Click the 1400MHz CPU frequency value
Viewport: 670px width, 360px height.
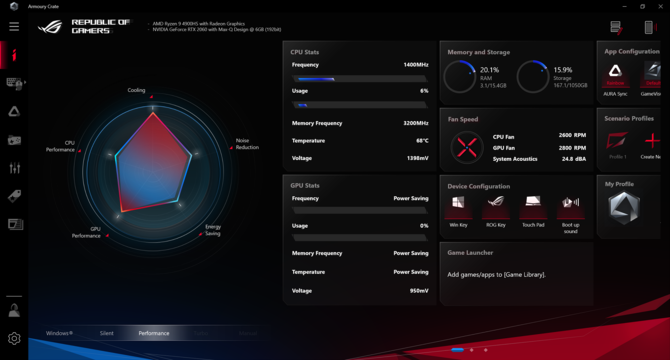point(416,65)
